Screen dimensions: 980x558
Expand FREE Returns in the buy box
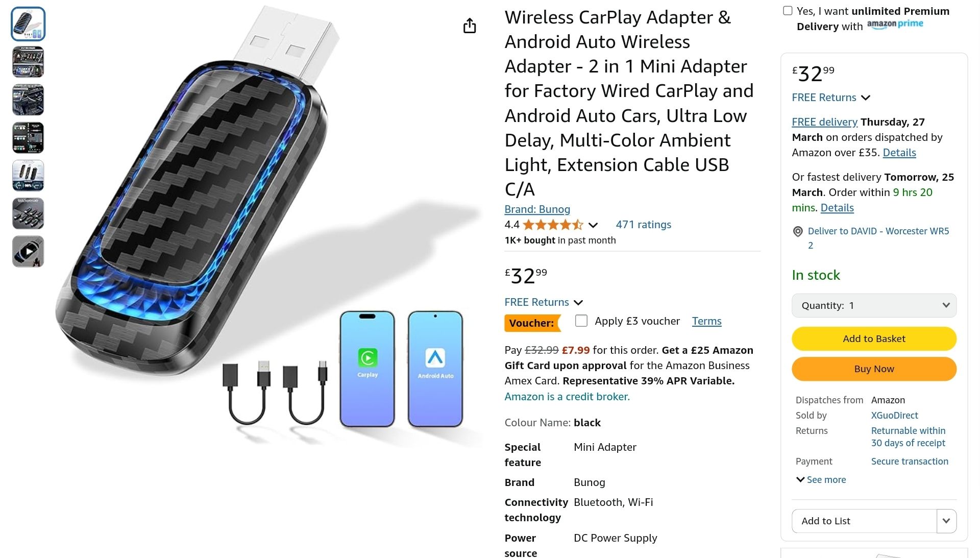(x=830, y=98)
